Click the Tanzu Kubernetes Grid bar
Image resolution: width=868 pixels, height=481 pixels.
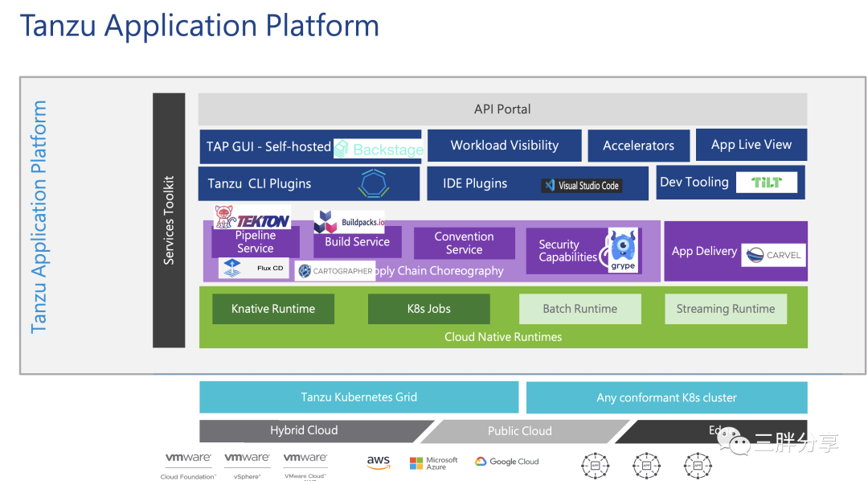[x=358, y=397]
